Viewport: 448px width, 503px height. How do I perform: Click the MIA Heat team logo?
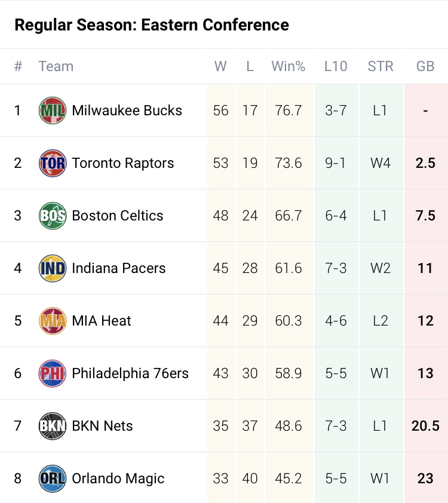point(53,321)
